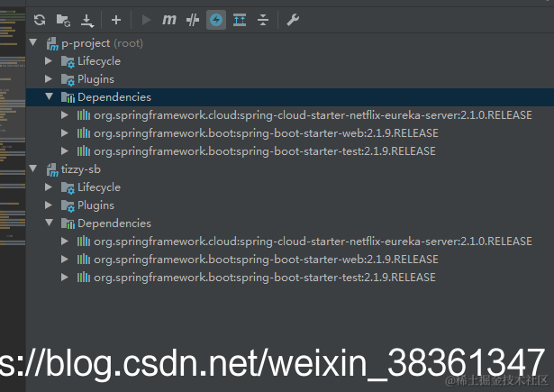Click library icon of tizzy-sb starter-test dependency

click(84, 278)
